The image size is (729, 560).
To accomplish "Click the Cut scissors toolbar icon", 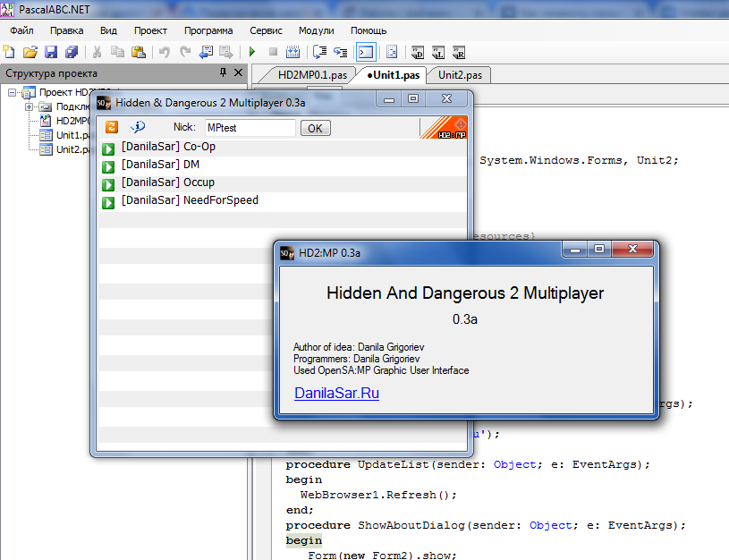I will (x=97, y=53).
